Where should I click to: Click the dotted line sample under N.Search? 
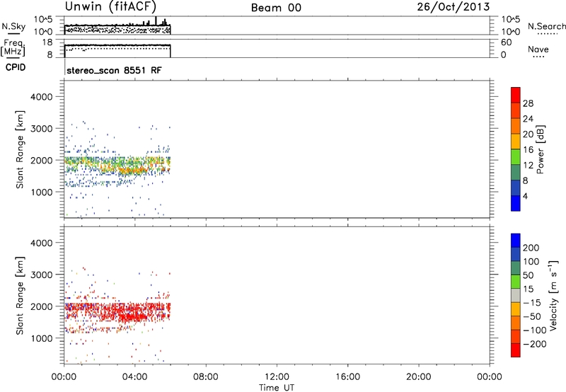click(x=548, y=34)
